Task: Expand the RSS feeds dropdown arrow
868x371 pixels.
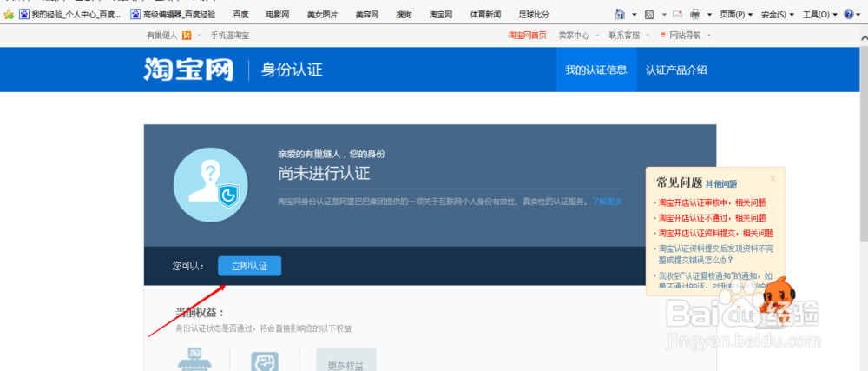Action: pos(663,15)
